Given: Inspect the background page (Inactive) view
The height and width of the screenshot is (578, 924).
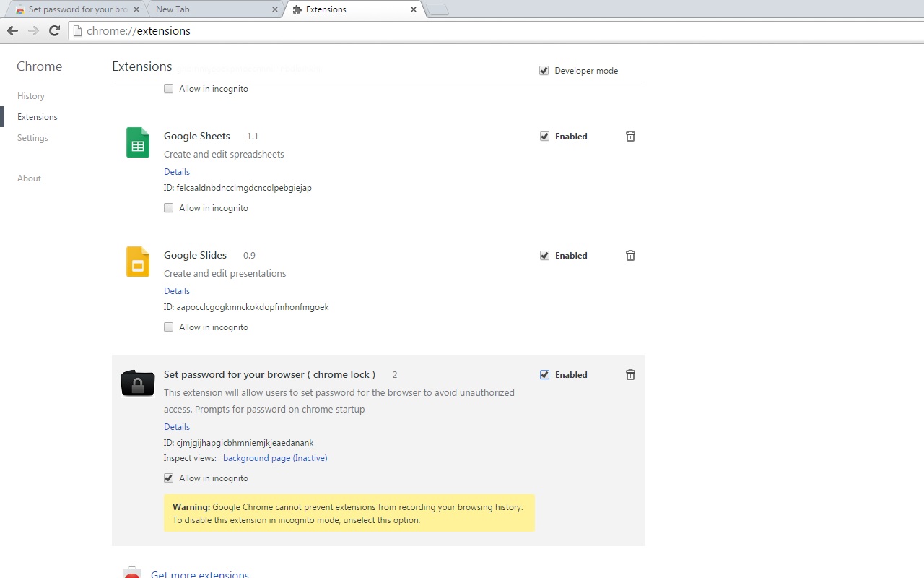Looking at the screenshot, I should pyautogui.click(x=275, y=457).
